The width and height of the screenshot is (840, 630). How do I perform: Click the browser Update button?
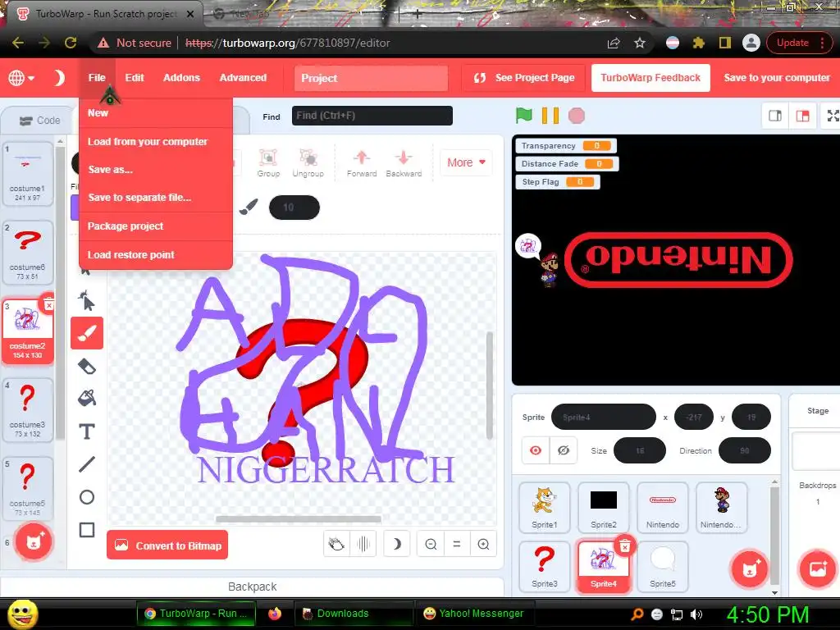792,43
